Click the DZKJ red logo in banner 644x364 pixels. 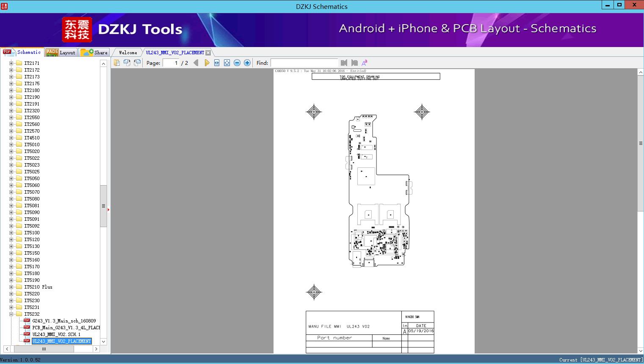(x=77, y=29)
